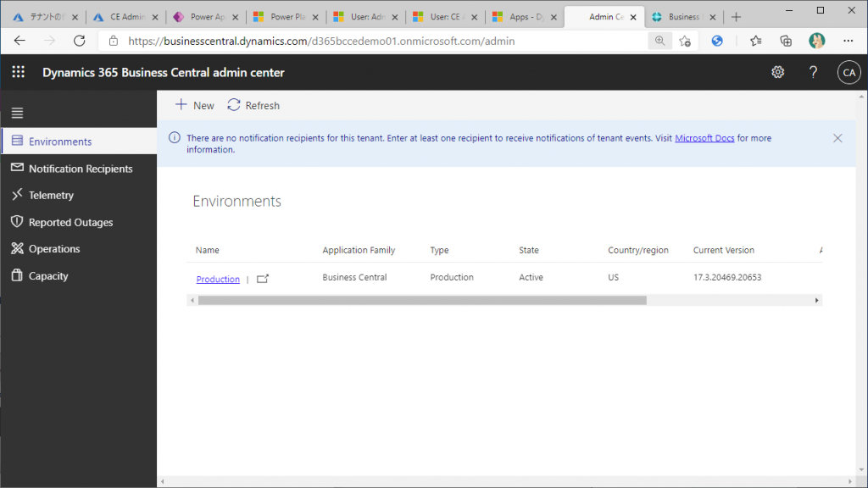Click the Name column header

tap(207, 250)
